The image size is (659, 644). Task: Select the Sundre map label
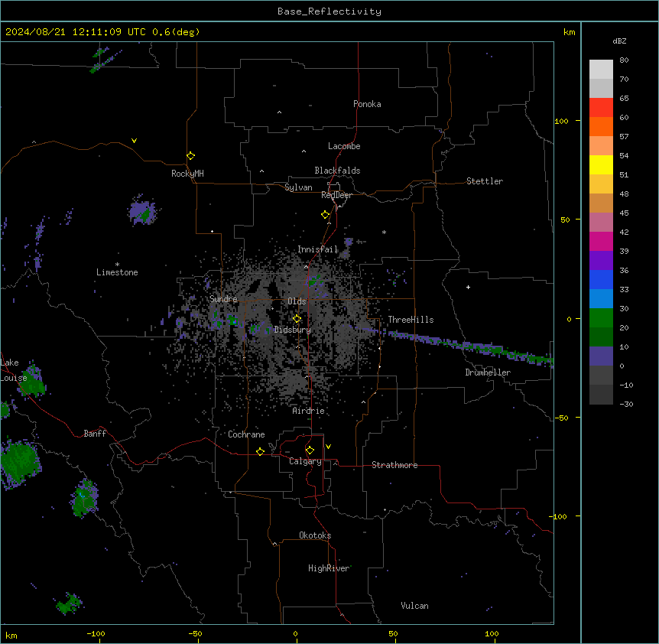pyautogui.click(x=223, y=299)
